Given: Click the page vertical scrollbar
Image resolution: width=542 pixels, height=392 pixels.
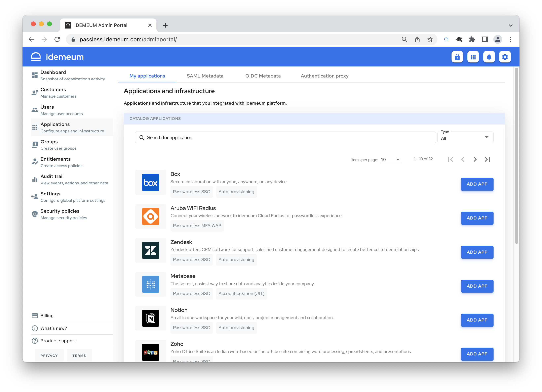Looking at the screenshot, I should pyautogui.click(x=516, y=156).
